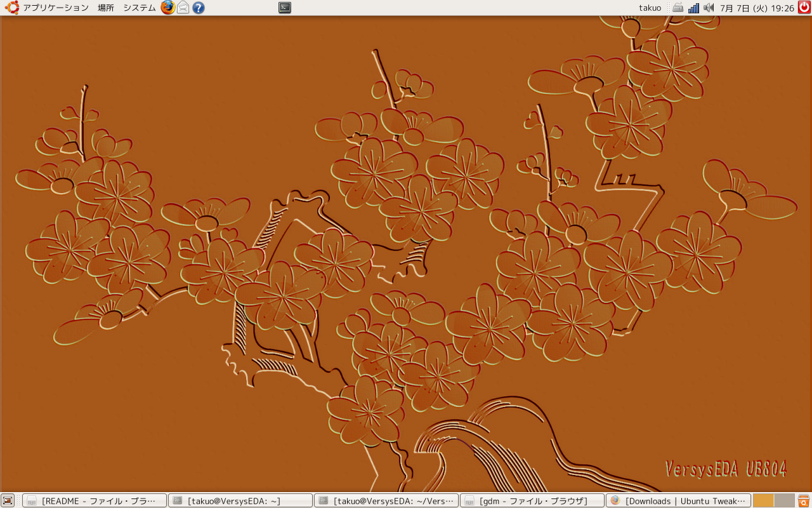Open the speaker volume control icon

tap(709, 8)
